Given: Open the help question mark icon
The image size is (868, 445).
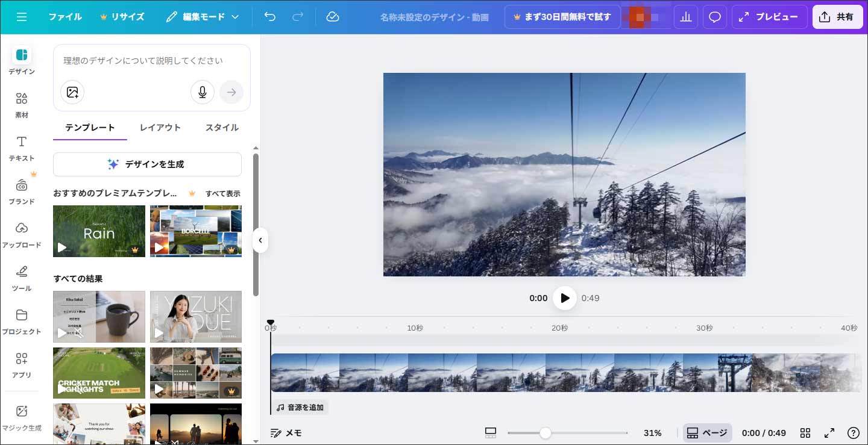Looking at the screenshot, I should point(853,433).
